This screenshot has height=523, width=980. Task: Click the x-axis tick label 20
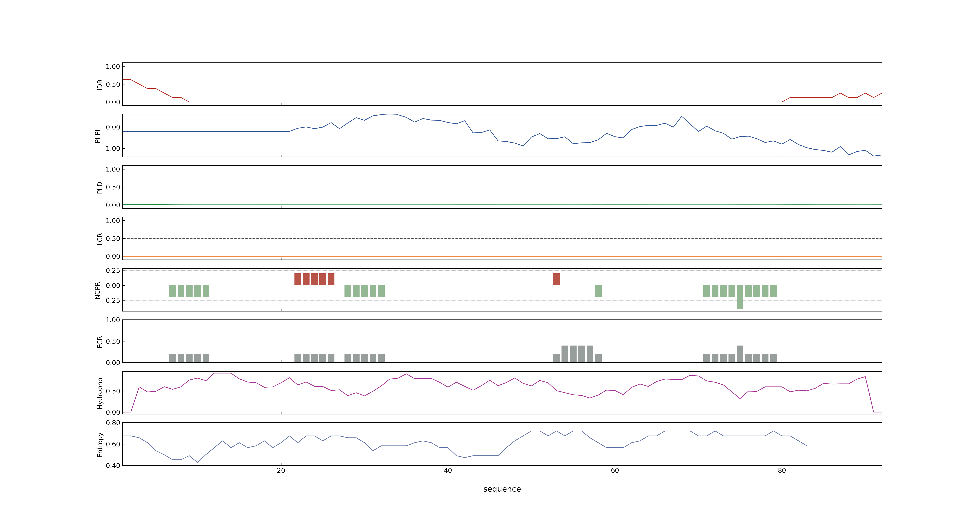[281, 470]
